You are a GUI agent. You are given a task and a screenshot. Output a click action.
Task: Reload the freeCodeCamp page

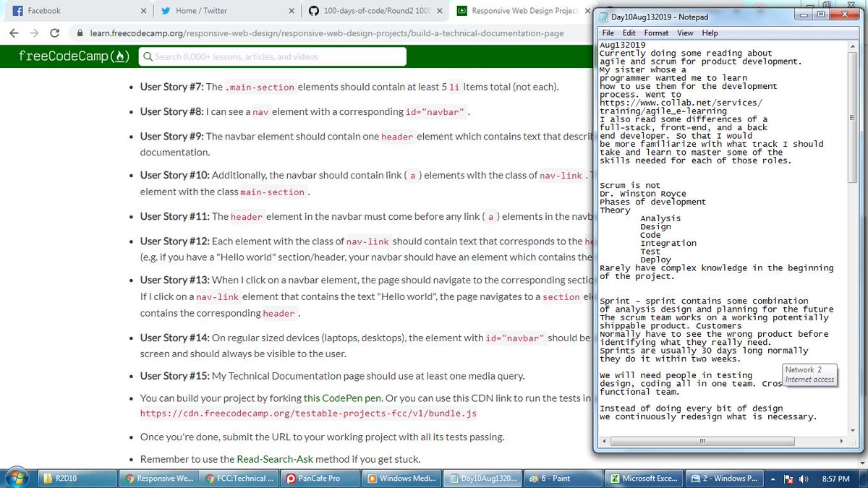54,33
